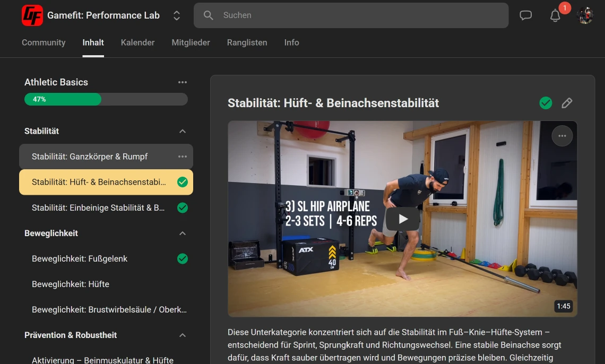Click checkmark on Hüft- & Beinachsenstabi... row
605x364 pixels.
[183, 182]
